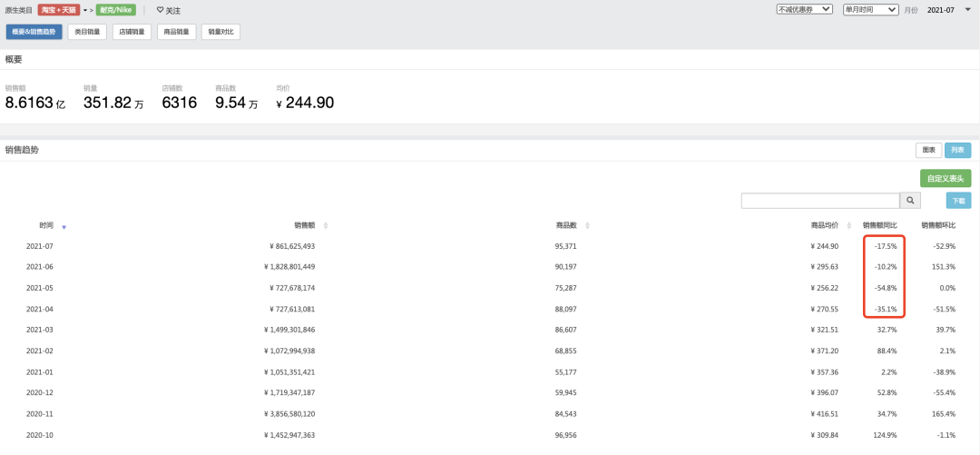Select the 概要&销售趋势 tab

coord(34,32)
